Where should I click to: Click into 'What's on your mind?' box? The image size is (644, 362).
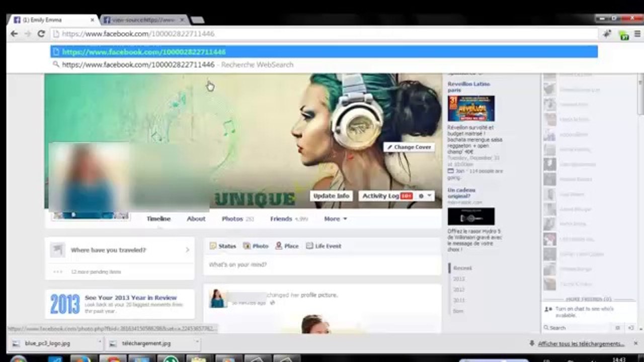[x=322, y=264]
